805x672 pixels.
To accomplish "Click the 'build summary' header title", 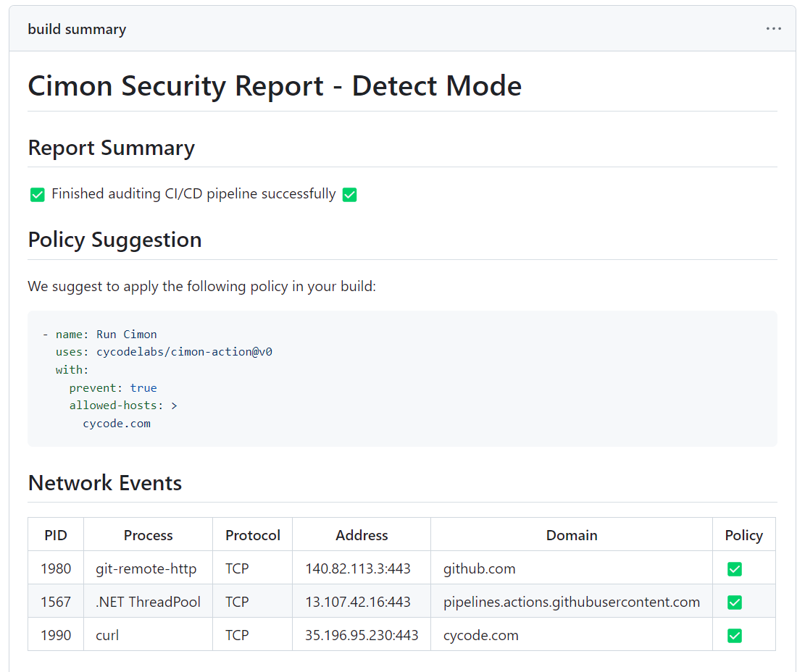I will tap(77, 30).
